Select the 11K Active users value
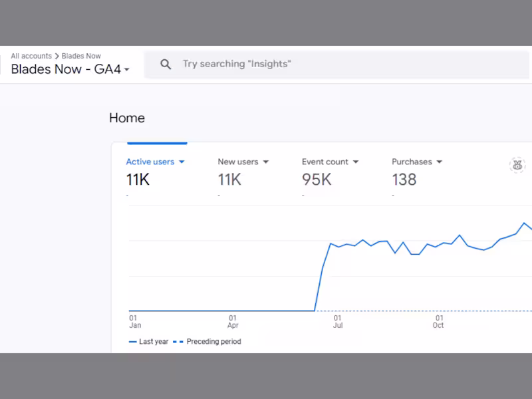532x399 pixels. pyautogui.click(x=138, y=180)
